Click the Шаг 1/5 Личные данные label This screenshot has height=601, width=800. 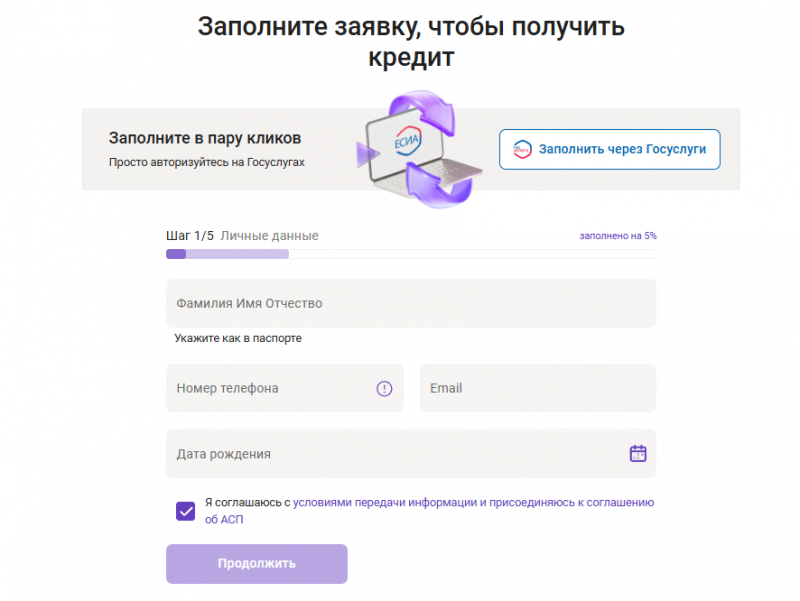pos(242,235)
